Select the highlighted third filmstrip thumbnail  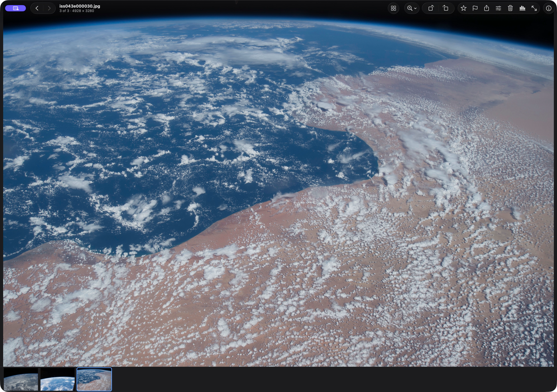pos(94,379)
